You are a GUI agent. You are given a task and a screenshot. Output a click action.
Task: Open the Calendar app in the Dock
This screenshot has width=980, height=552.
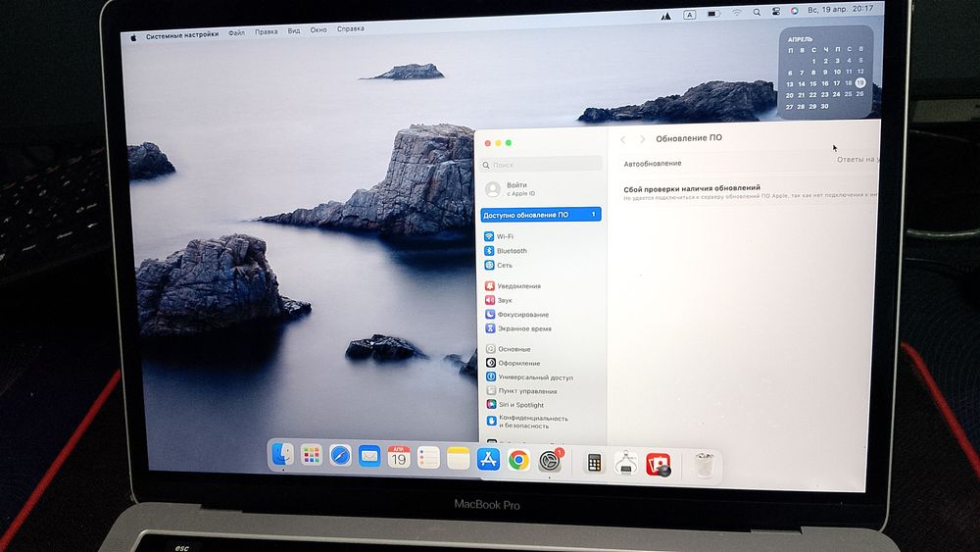click(398, 457)
